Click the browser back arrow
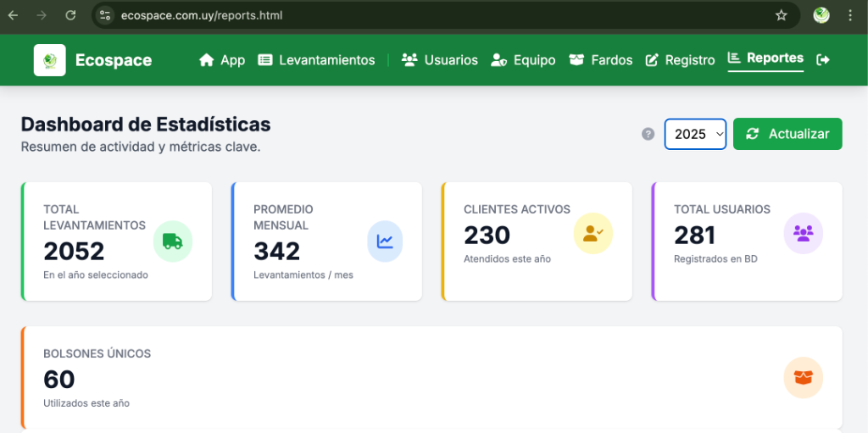 click(x=13, y=15)
